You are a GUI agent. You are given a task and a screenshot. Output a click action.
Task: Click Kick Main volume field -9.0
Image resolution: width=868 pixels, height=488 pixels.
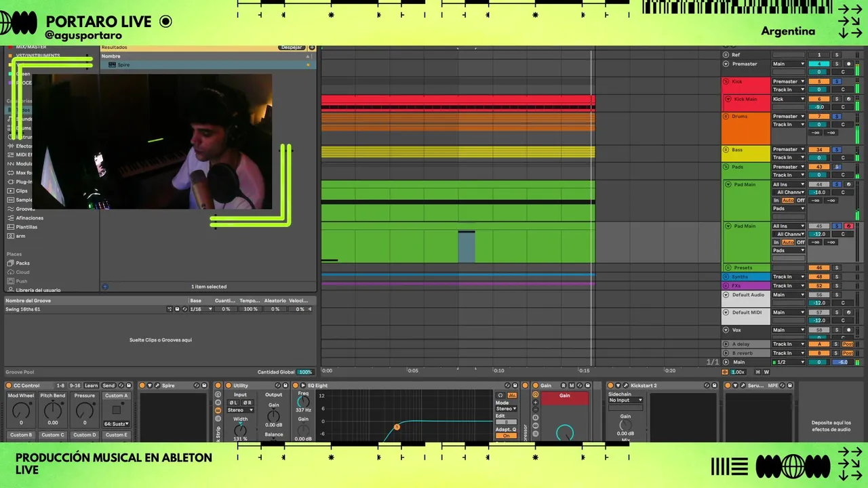pos(819,107)
